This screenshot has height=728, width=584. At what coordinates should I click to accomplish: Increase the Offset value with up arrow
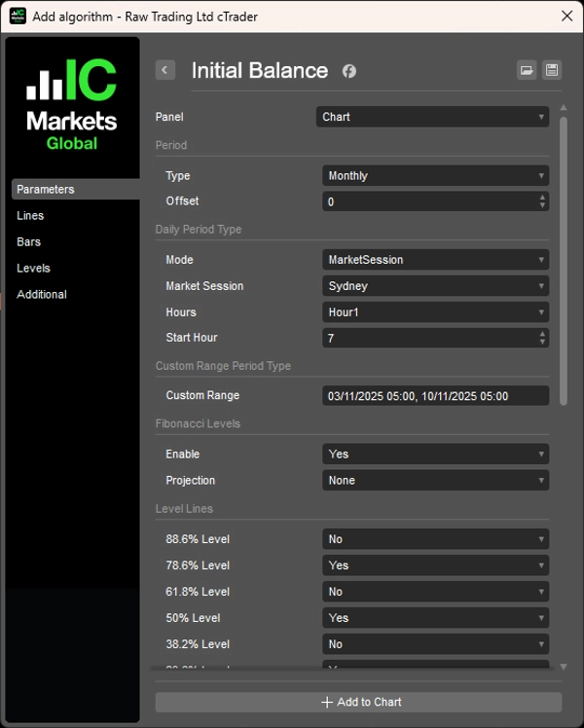[x=542, y=198]
